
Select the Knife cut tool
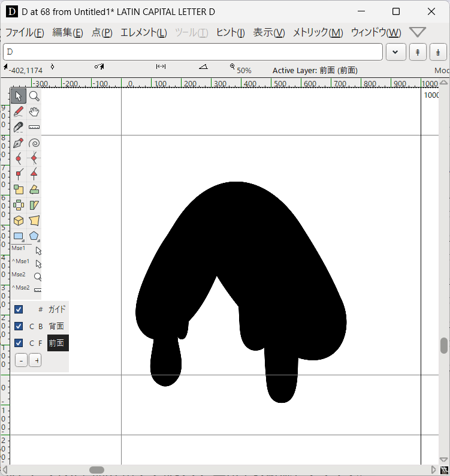19,127
